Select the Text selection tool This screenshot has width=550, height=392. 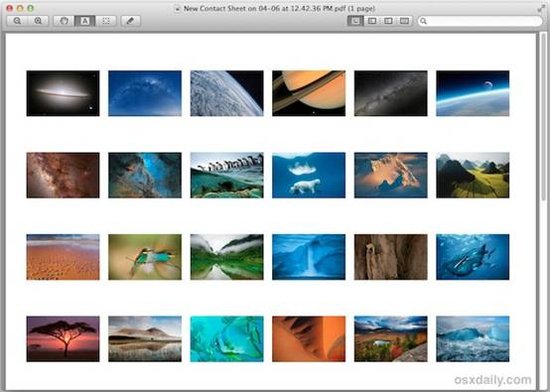point(85,21)
